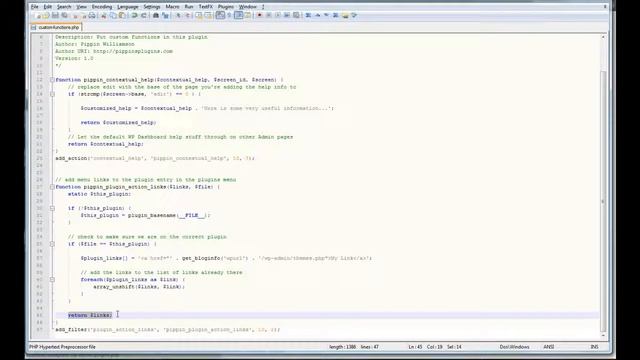
Task: Toggle Word Wrap in the toolbar
Action: [220, 16]
